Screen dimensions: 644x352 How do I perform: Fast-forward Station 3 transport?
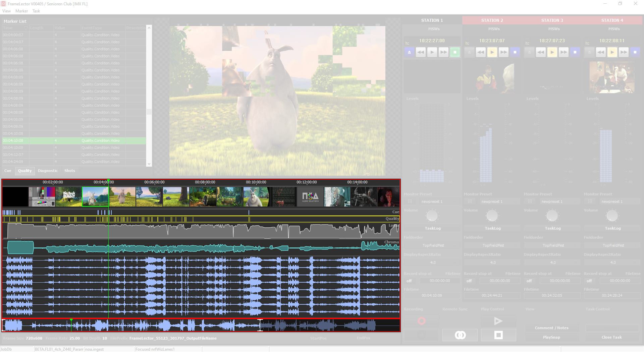[563, 52]
